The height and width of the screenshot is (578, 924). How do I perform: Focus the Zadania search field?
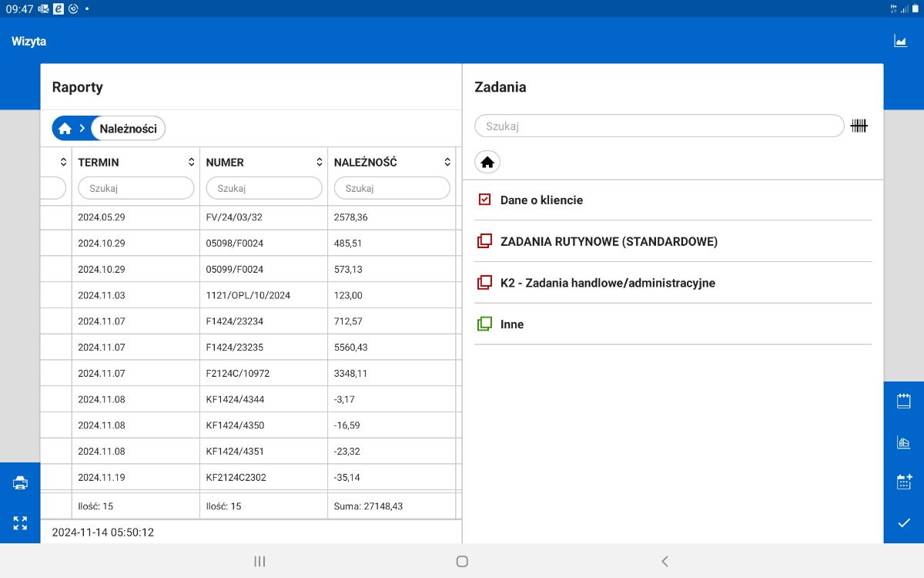coord(659,126)
